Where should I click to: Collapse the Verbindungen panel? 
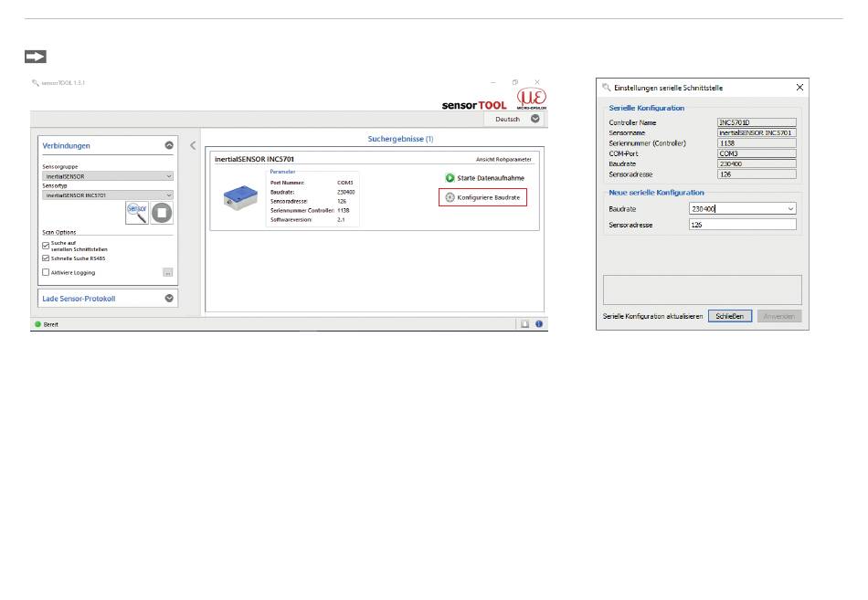pyautogui.click(x=169, y=145)
